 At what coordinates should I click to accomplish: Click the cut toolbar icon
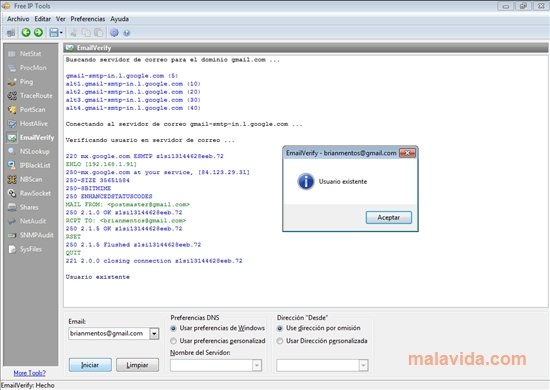(x=74, y=33)
